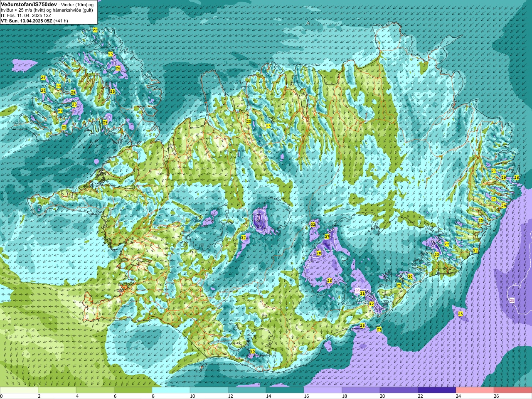Click the 10–12 turquoise legend segment
The height and width of the screenshot is (399, 532).
pyautogui.click(x=209, y=390)
